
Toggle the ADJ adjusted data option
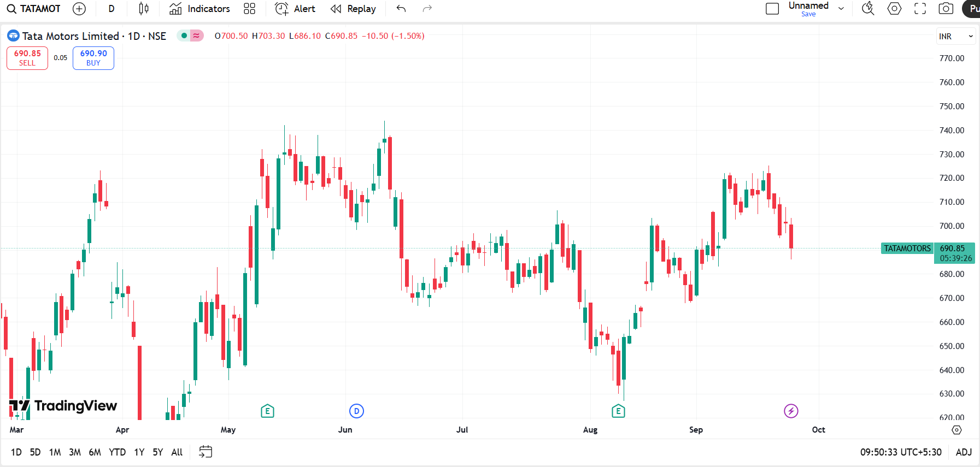(x=964, y=452)
